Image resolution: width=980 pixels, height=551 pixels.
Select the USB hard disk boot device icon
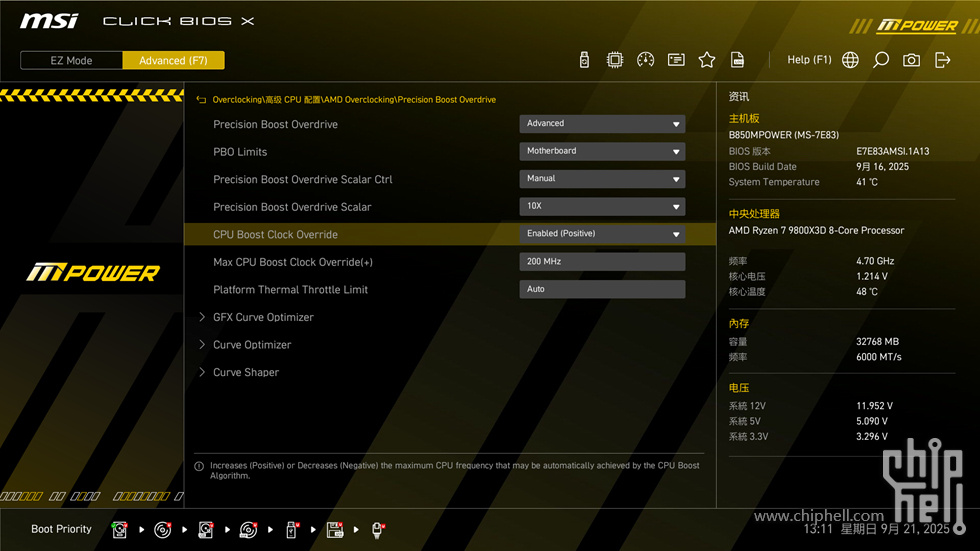pos(206,530)
